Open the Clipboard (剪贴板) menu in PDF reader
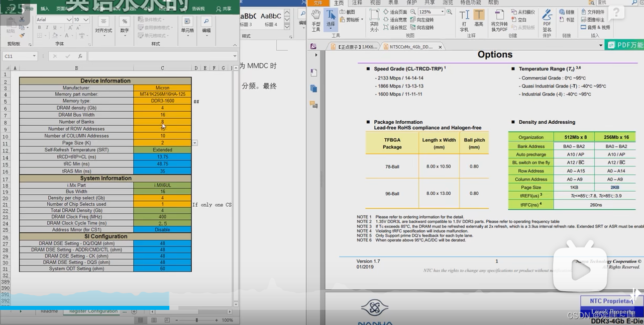644x325 pixels. [x=351, y=20]
